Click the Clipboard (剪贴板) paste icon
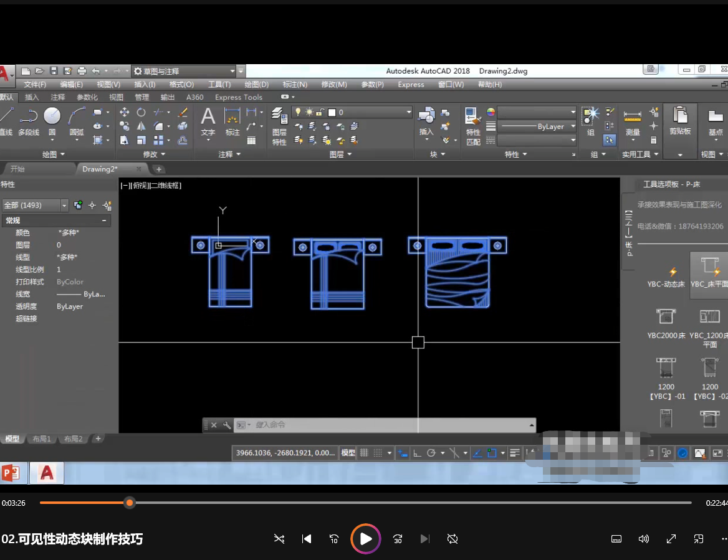This screenshot has height=560, width=728. 680,121
